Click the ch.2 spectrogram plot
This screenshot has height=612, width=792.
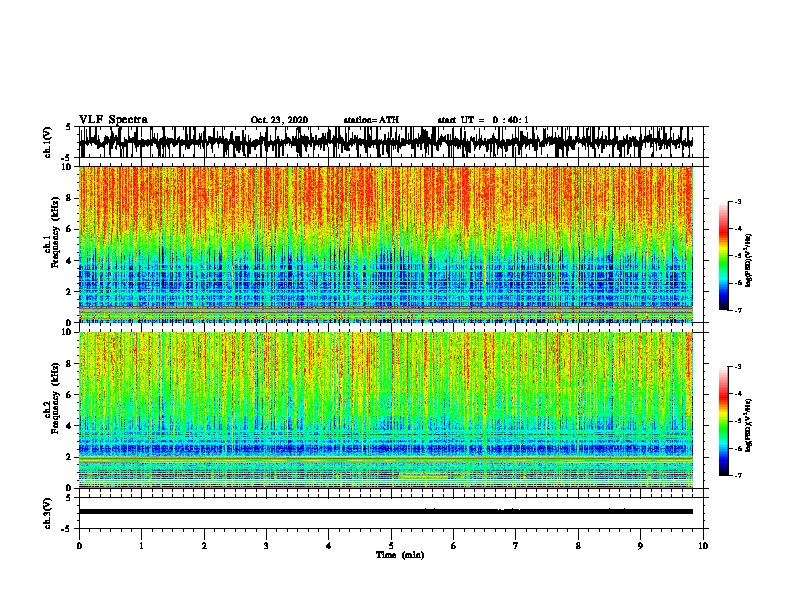386,410
